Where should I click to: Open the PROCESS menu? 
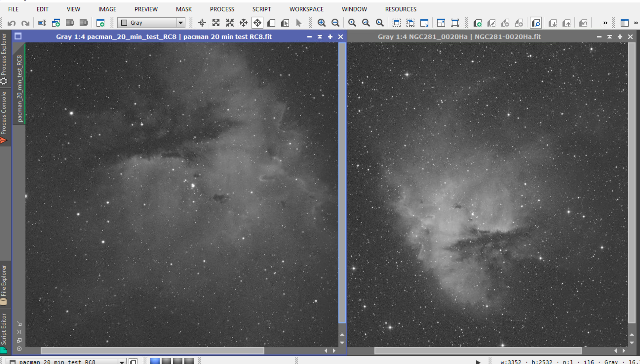(x=222, y=9)
